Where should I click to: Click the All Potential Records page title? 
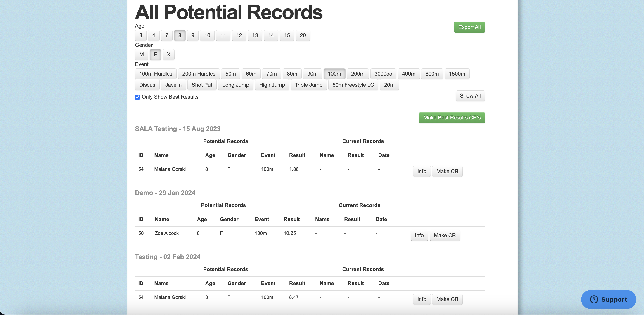pos(229,12)
